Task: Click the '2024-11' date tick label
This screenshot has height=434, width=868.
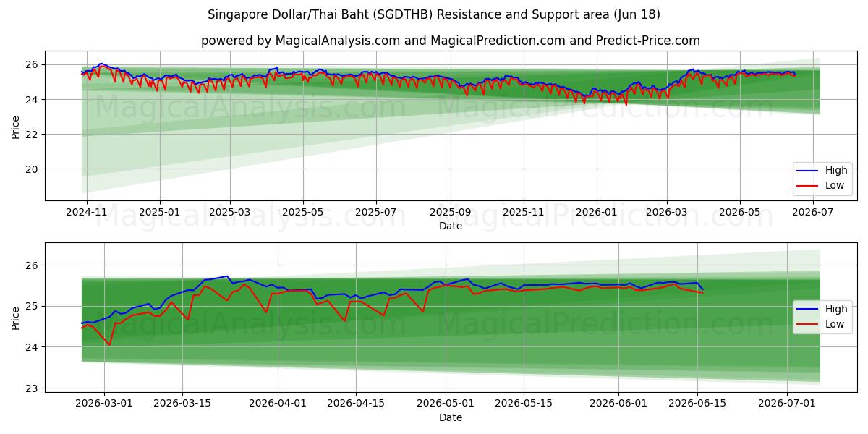Action: click(x=87, y=213)
